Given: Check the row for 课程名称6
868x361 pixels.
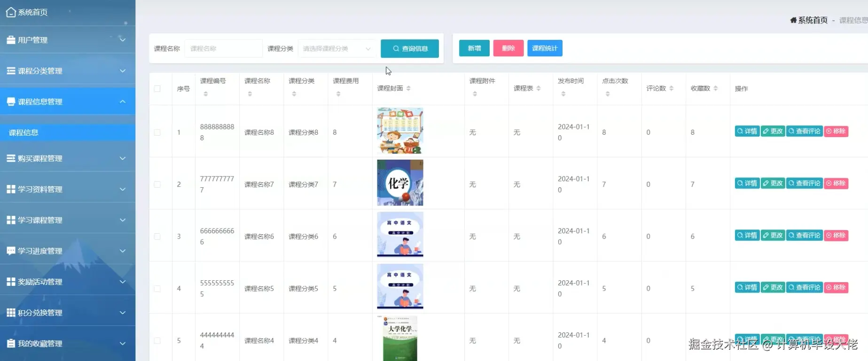Looking at the screenshot, I should point(157,237).
